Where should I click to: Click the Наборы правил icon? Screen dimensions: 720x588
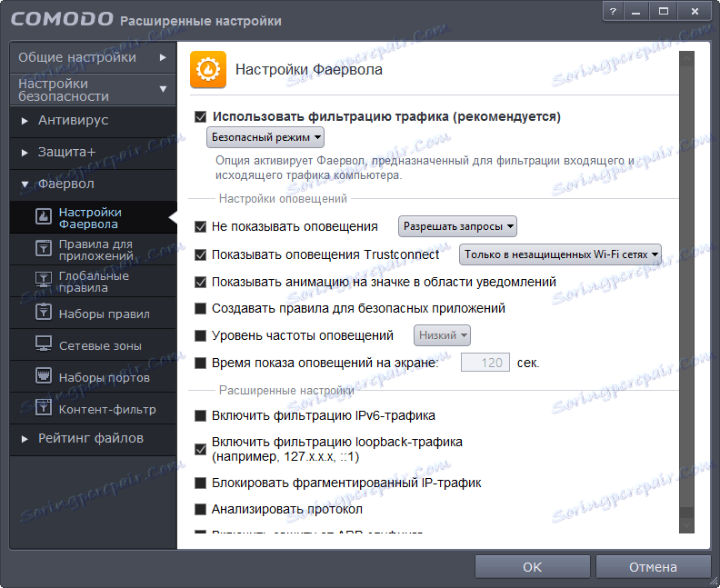coord(44,312)
